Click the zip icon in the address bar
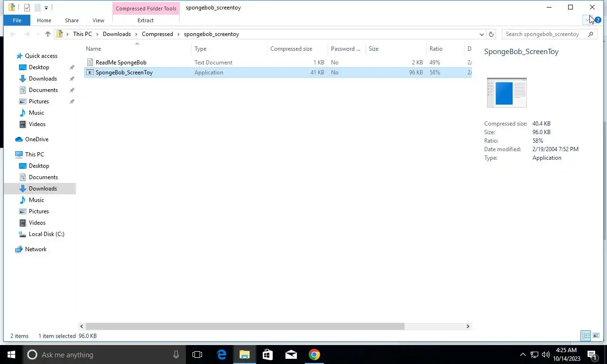This screenshot has width=607, height=364. pyautogui.click(x=60, y=34)
